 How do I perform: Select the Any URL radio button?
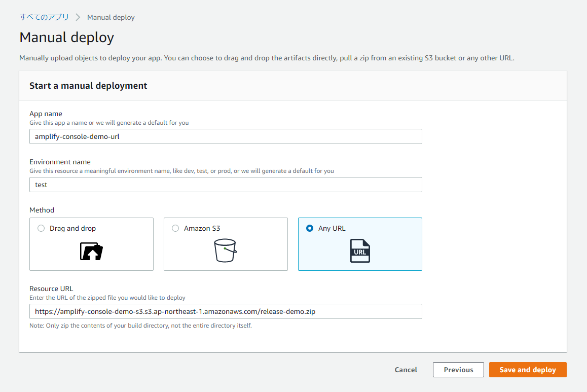pyautogui.click(x=310, y=228)
